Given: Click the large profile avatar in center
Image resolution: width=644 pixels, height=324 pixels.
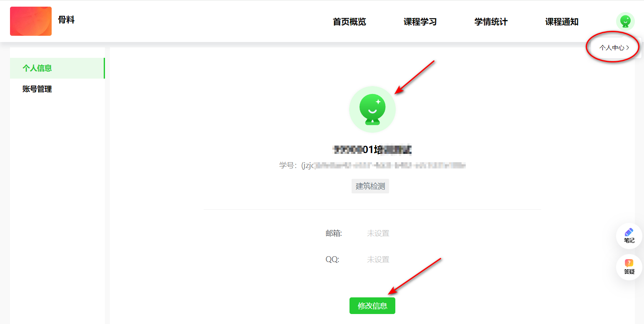Looking at the screenshot, I should 372,109.
